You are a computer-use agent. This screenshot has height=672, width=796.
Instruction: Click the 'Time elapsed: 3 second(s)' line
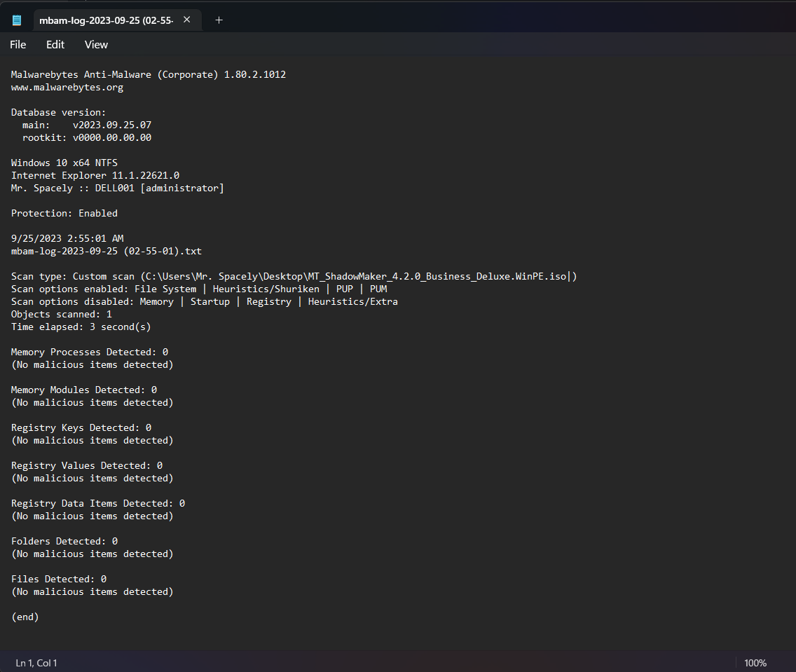pyautogui.click(x=81, y=327)
